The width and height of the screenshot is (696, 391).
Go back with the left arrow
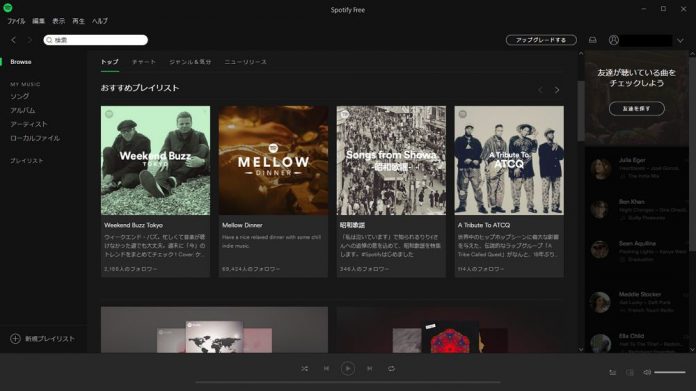13,40
